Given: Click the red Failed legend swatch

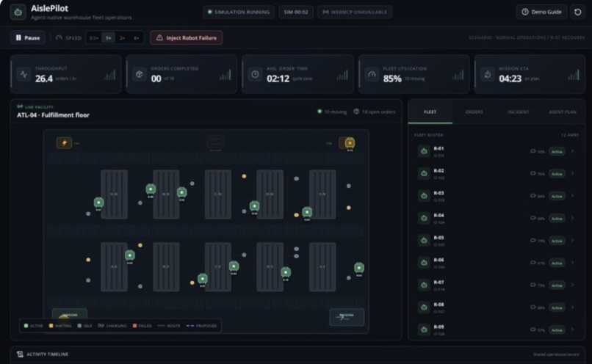Looking at the screenshot, I should coord(135,326).
